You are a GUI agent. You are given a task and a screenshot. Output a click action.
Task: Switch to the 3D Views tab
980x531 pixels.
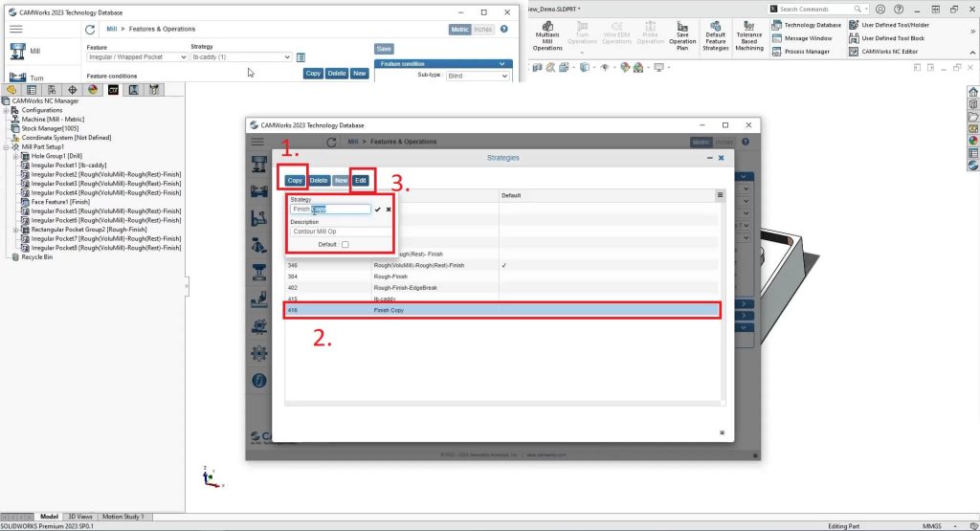80,517
